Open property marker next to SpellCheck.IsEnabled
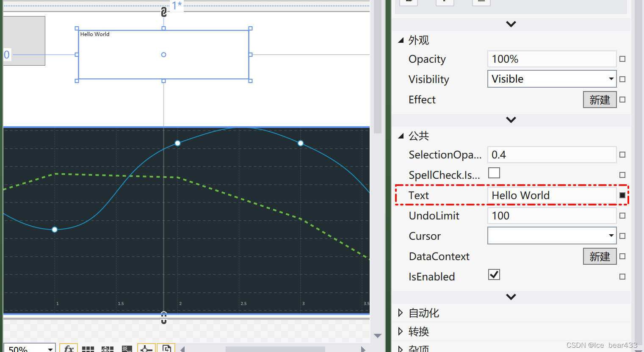644x352 pixels. [622, 175]
